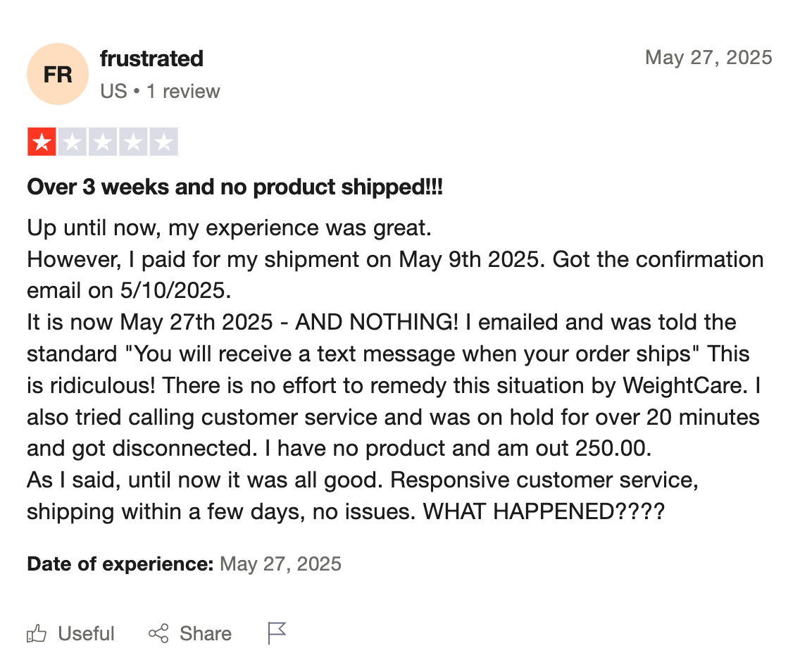This screenshot has width=800, height=672.
Task: Click the thumbs-up icon beside Useful
Action: pos(36,633)
